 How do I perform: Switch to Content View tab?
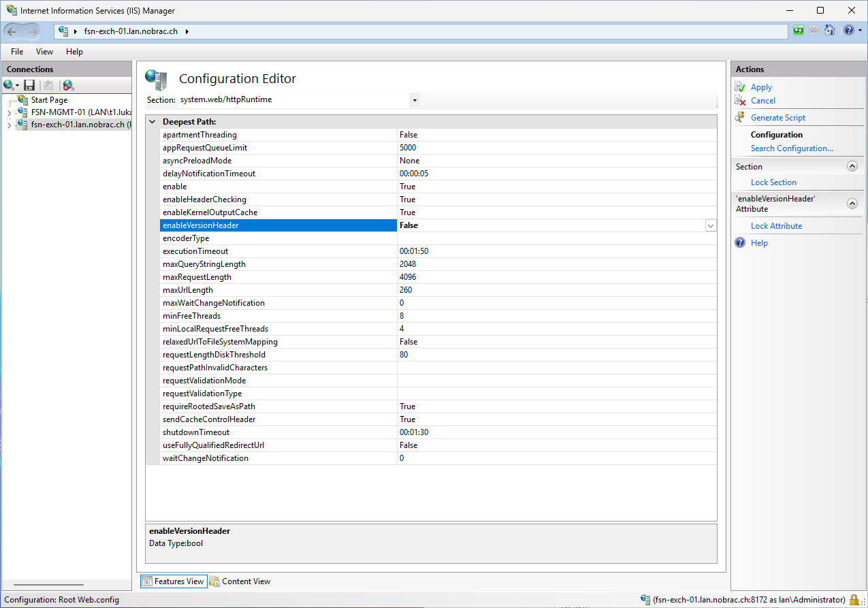pyautogui.click(x=240, y=581)
